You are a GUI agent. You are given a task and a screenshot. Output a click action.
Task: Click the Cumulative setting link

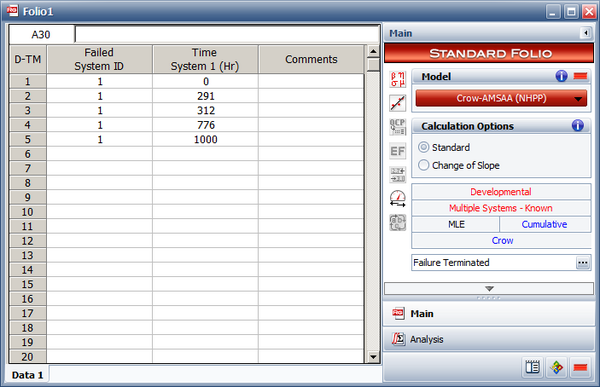coord(544,224)
